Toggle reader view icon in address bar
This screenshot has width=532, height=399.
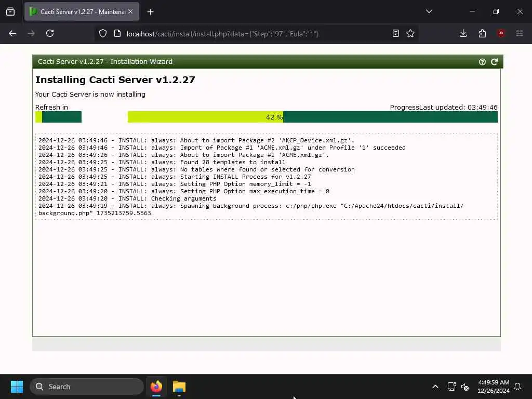coord(395,33)
